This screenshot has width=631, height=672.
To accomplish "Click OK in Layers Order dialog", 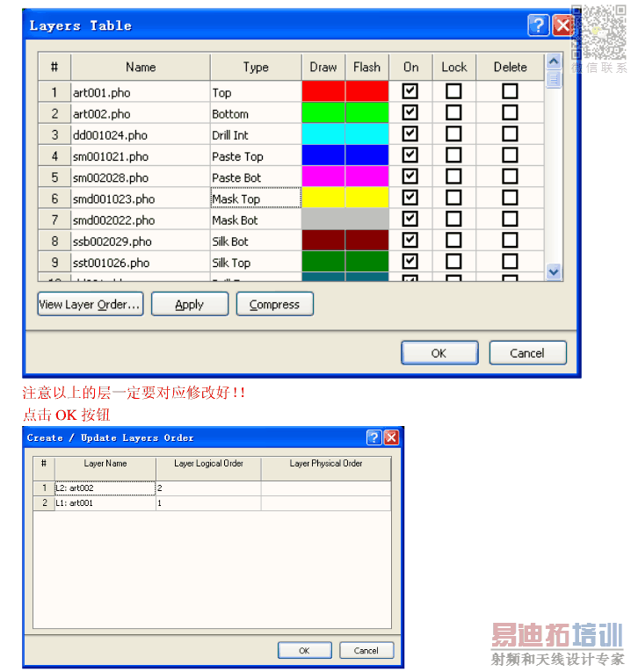I will 305,650.
